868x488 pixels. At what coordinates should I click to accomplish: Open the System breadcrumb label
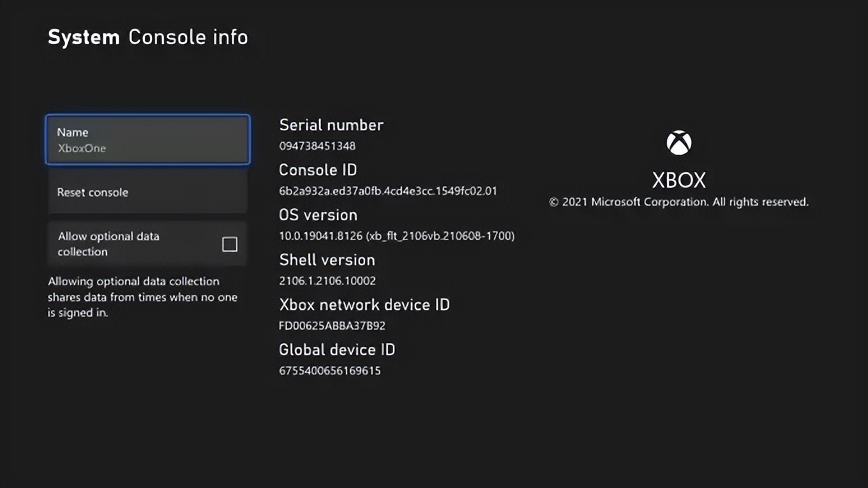click(x=84, y=37)
